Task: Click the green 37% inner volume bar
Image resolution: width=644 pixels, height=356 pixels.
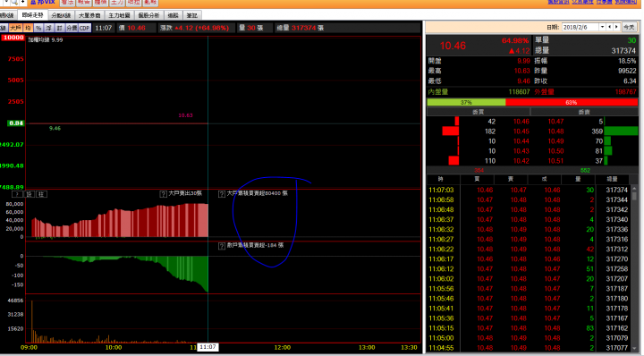Action: [x=466, y=102]
